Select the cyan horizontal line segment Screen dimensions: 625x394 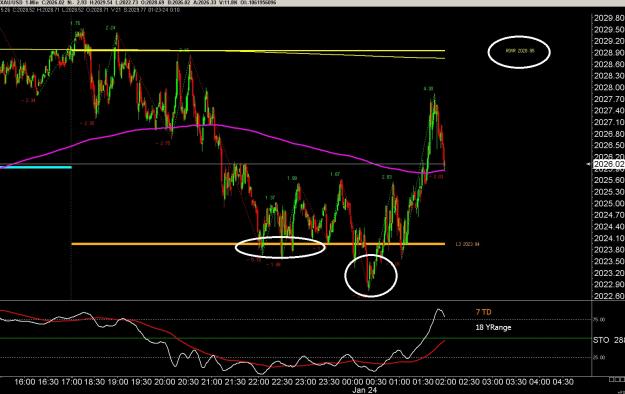point(36,167)
